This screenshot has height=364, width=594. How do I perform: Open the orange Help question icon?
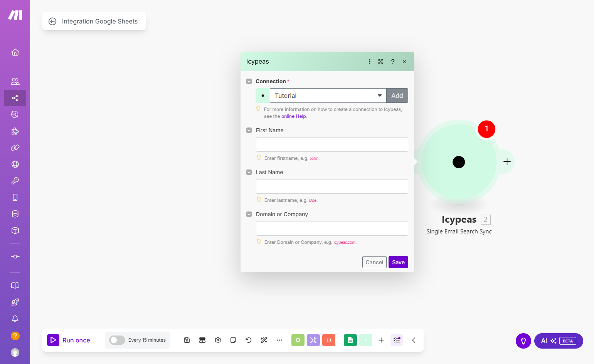[15, 336]
